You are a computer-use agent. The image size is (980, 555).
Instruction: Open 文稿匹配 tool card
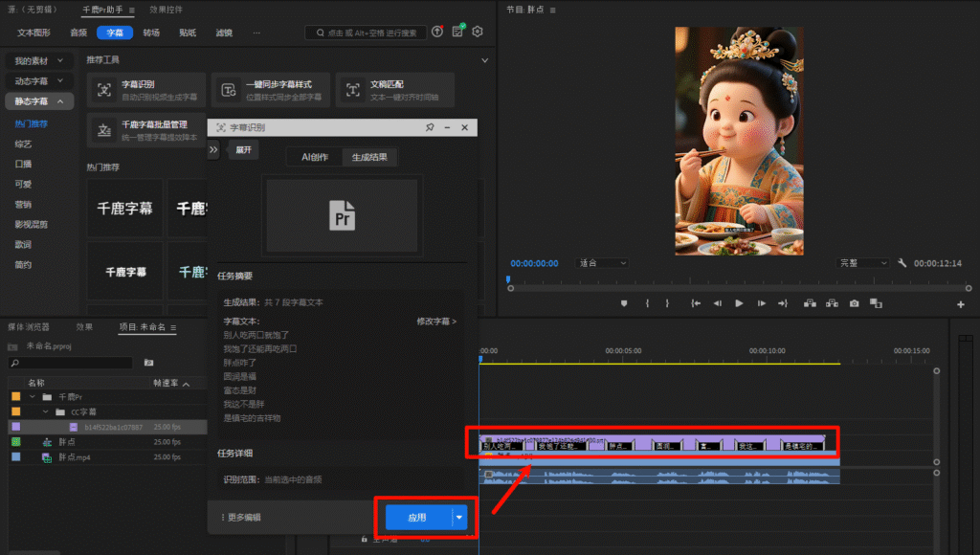coord(395,90)
